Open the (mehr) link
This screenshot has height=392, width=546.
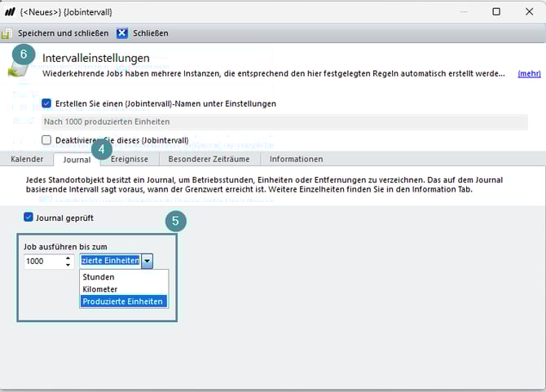pyautogui.click(x=528, y=73)
